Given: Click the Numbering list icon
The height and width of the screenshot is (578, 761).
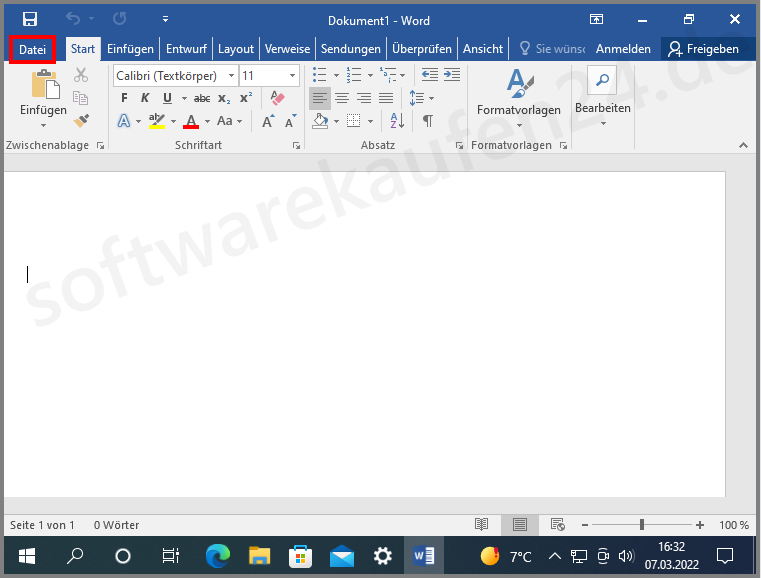Looking at the screenshot, I should [x=354, y=75].
